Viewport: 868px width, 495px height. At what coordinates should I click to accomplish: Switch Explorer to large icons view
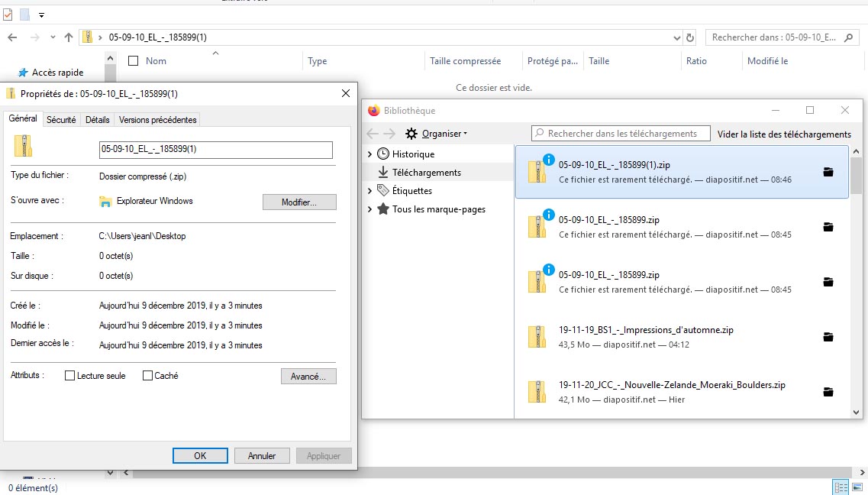coord(857,487)
